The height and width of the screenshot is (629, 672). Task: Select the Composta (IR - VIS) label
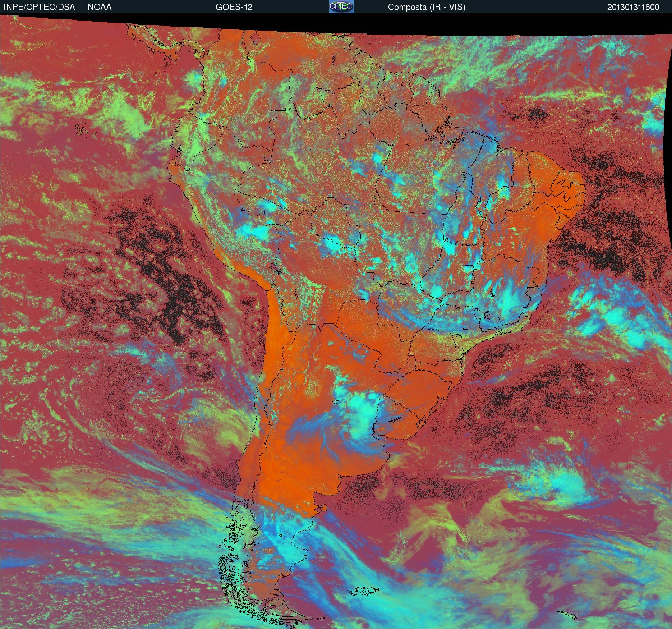(427, 7)
